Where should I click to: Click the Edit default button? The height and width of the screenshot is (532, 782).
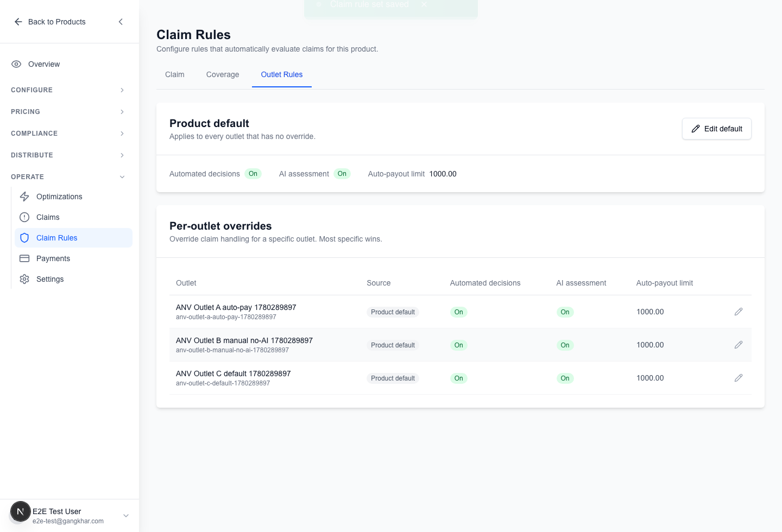click(x=717, y=129)
